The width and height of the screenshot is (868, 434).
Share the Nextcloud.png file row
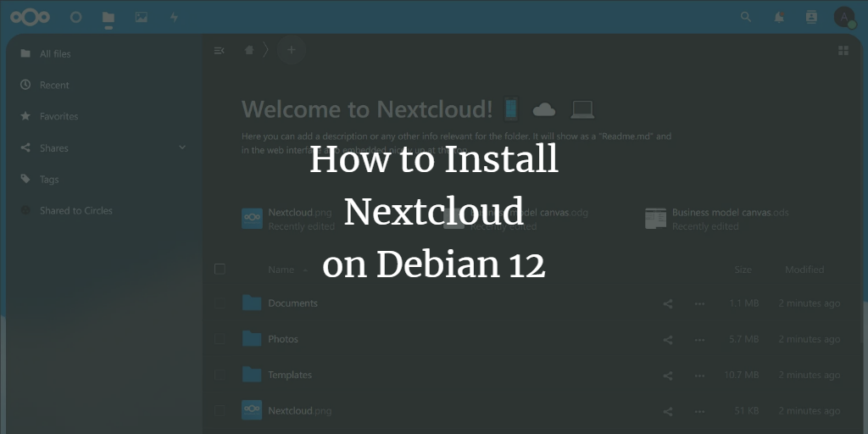tap(668, 411)
